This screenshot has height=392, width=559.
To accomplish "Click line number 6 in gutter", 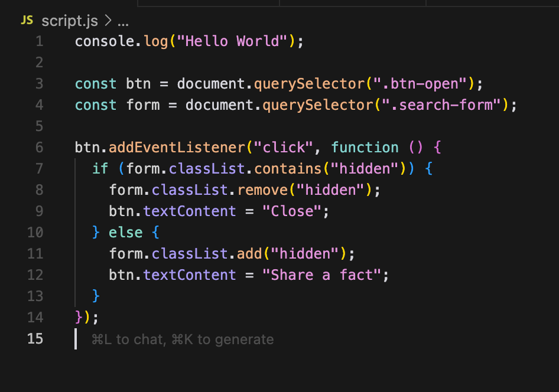I will pyautogui.click(x=39, y=148).
